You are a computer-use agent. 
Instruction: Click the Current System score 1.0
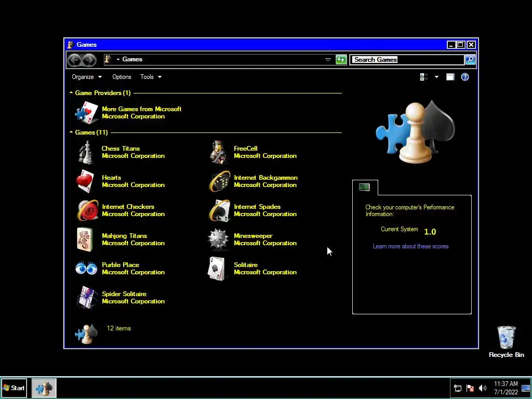(430, 232)
